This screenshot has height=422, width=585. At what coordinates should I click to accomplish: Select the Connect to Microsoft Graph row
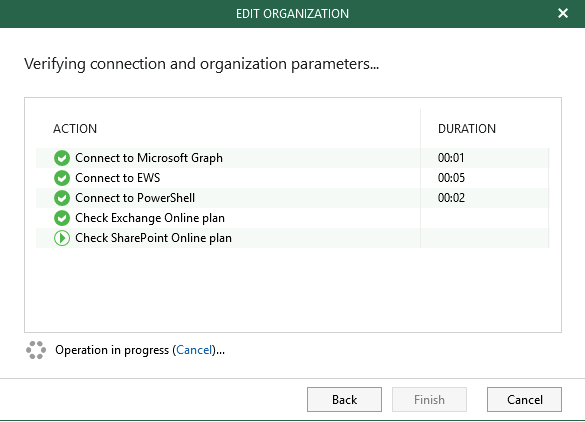[292, 158]
